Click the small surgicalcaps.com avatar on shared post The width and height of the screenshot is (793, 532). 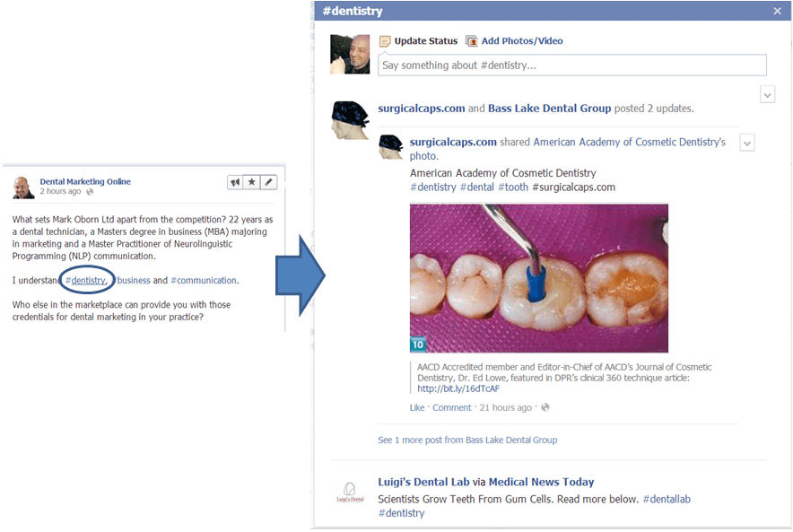(x=391, y=147)
